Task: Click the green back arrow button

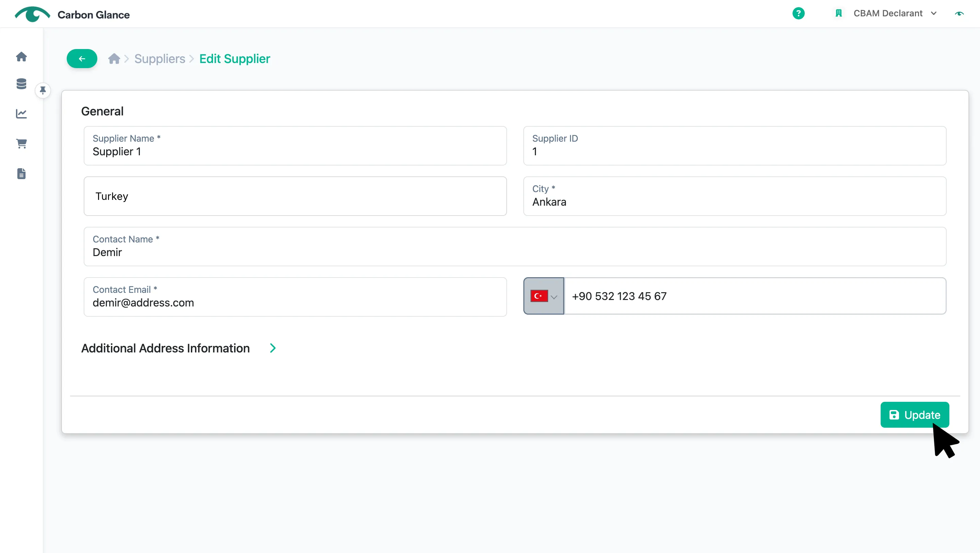Action: click(x=82, y=59)
